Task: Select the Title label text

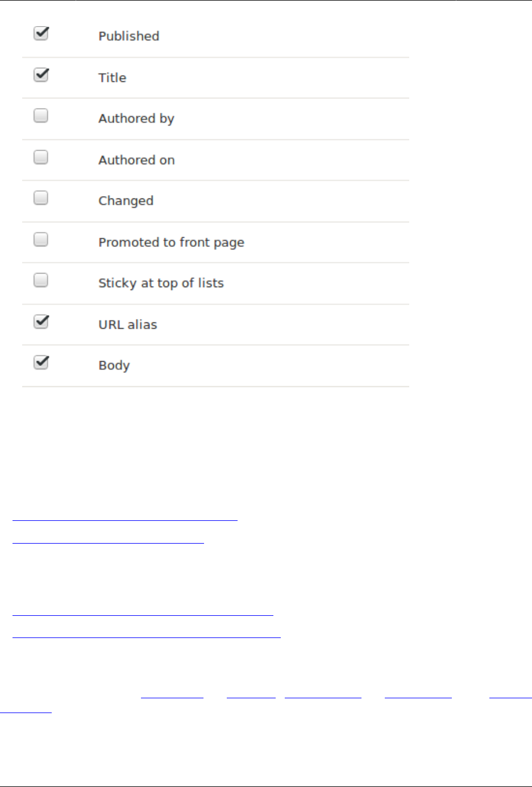Action: (x=112, y=78)
